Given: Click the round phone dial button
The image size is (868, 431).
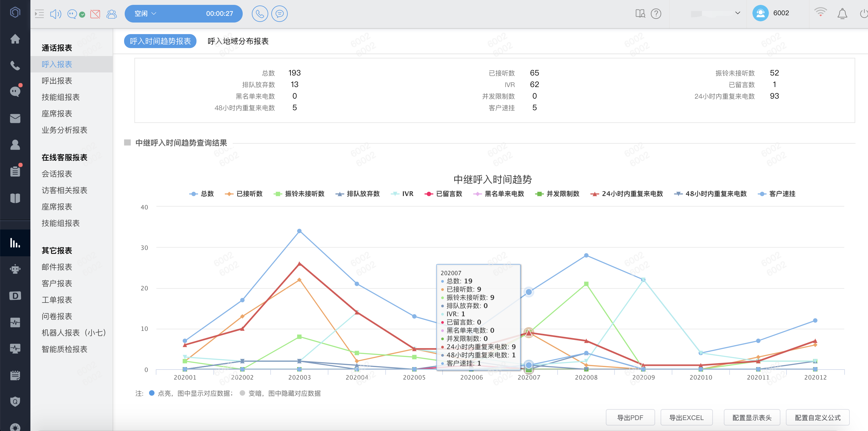Looking at the screenshot, I should 260,14.
